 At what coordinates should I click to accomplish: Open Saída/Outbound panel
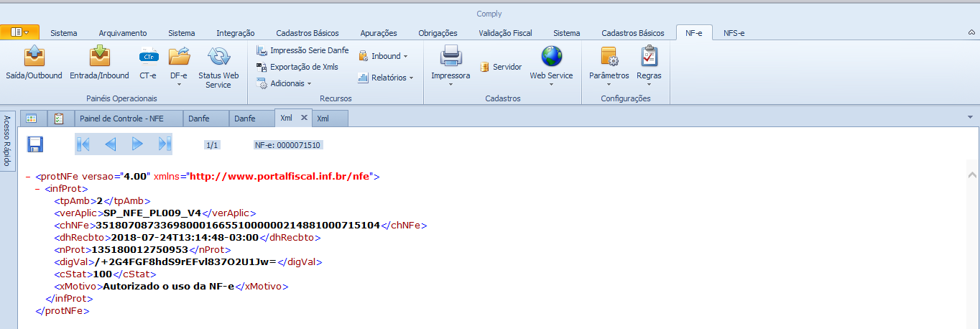tap(34, 63)
